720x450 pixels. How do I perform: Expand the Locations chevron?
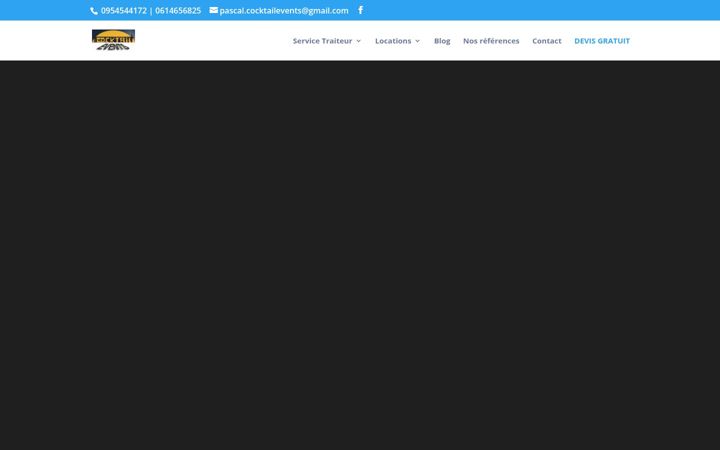pos(417,41)
